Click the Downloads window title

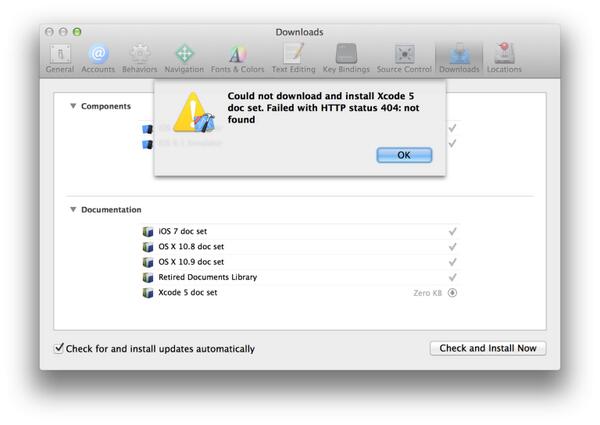click(300, 32)
